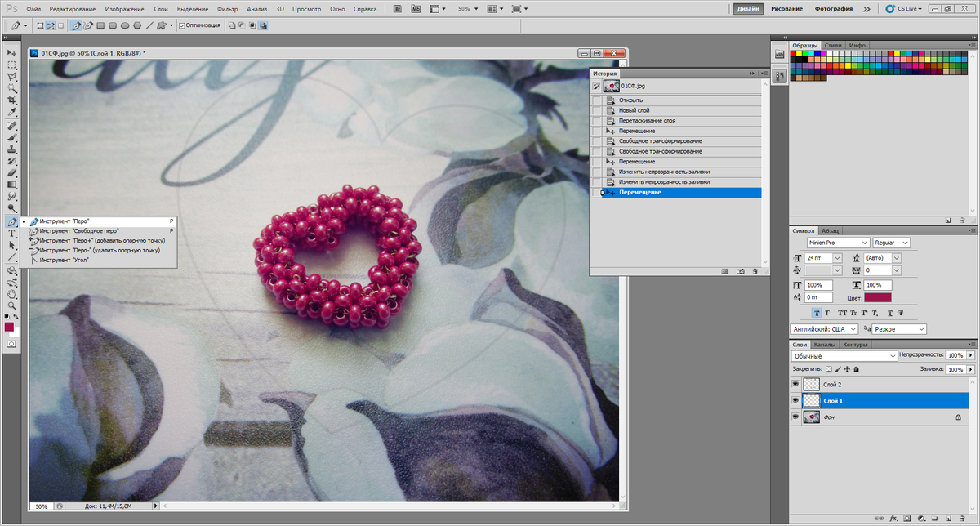The height and width of the screenshot is (526, 980).
Task: Select the Path Selection arrow tool
Action: [12, 245]
